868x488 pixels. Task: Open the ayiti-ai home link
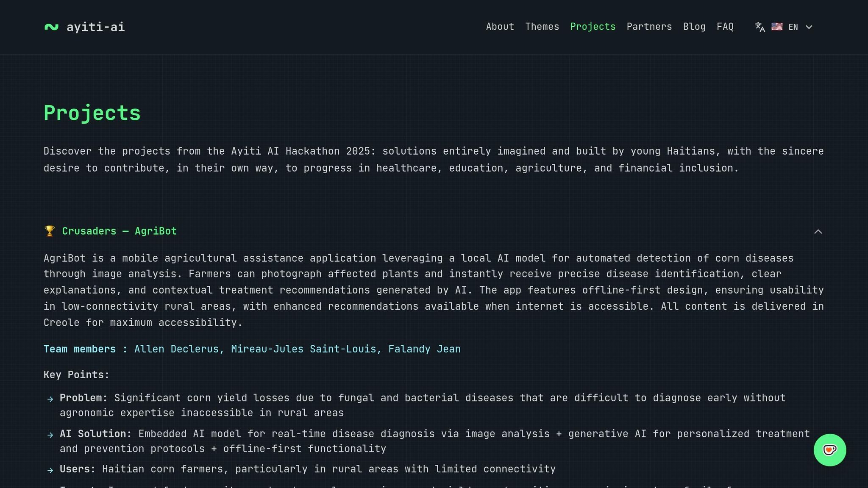coord(84,27)
